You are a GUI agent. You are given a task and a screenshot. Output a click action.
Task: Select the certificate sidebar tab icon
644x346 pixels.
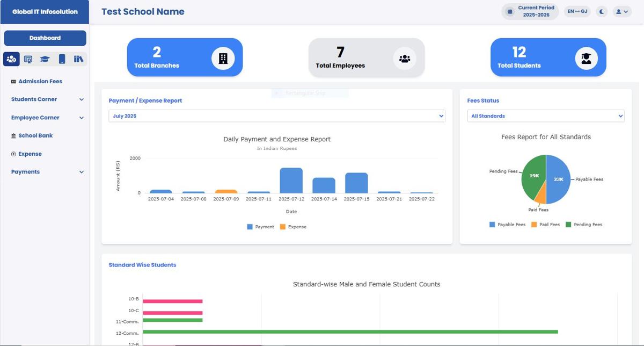tap(28, 59)
